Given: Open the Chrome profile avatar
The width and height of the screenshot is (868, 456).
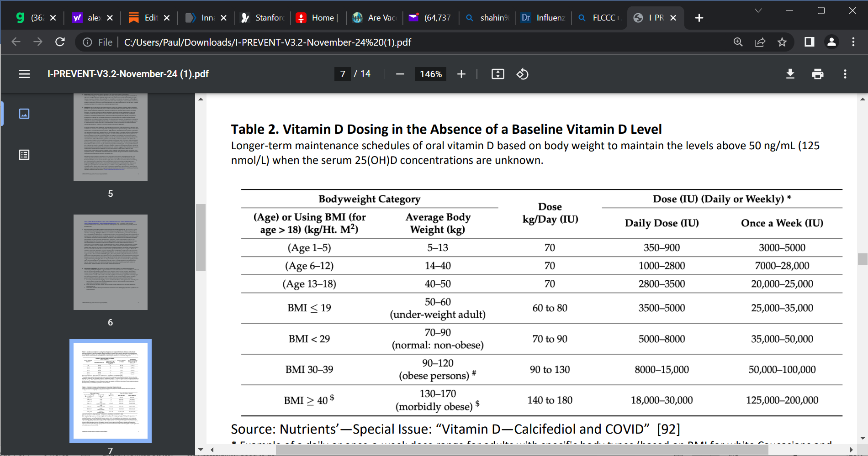Looking at the screenshot, I should coord(831,42).
